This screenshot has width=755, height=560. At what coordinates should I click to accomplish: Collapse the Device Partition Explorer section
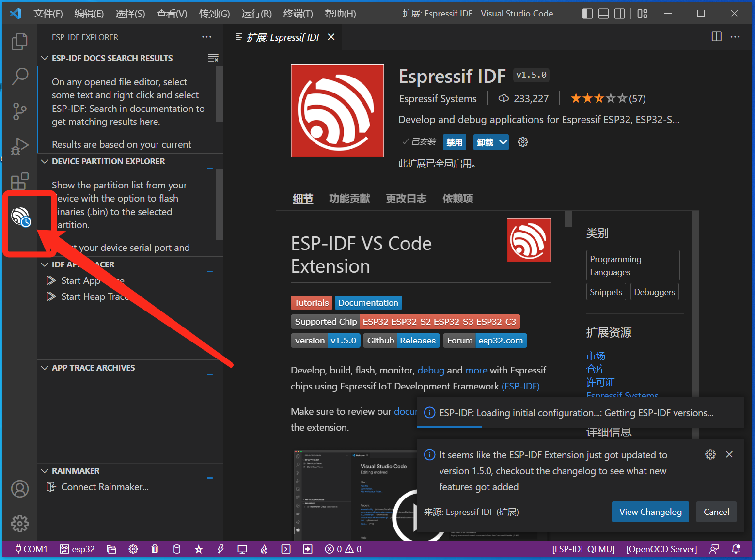tap(45, 161)
